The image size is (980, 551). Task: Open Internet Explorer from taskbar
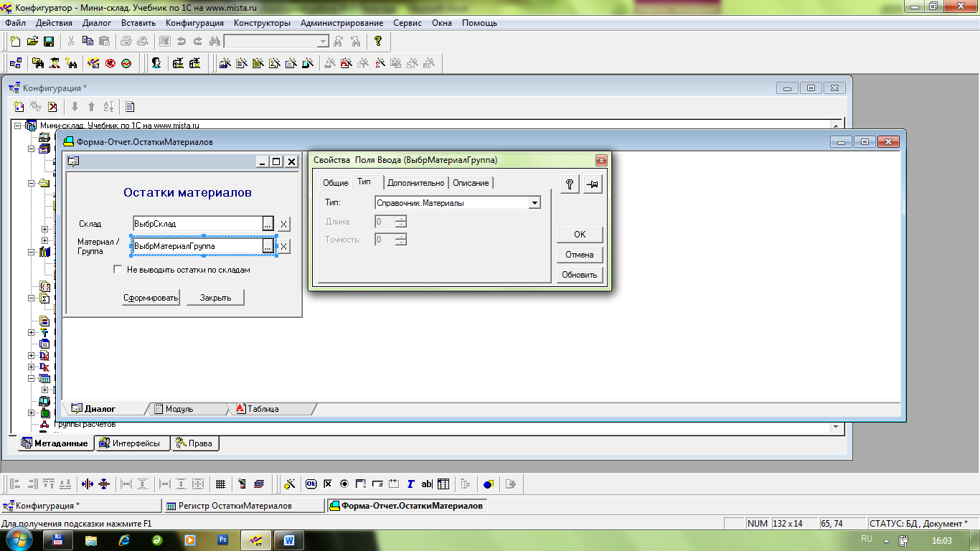point(123,540)
